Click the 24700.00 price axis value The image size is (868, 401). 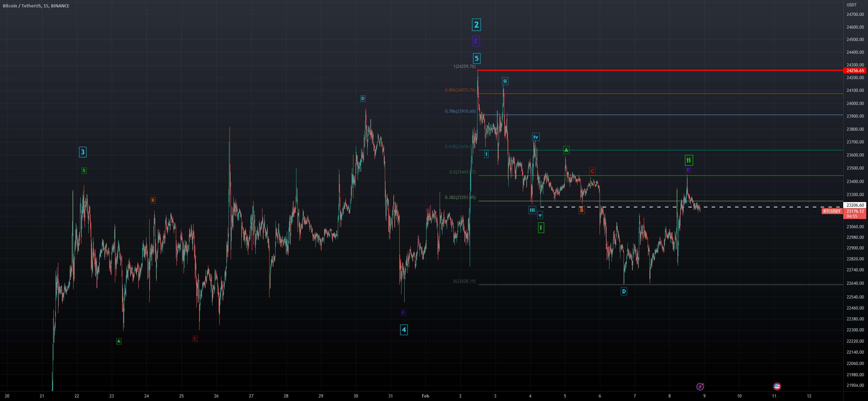(855, 14)
